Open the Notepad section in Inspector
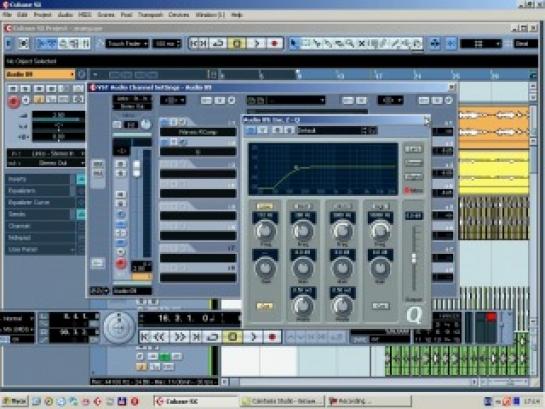Viewport: 545px width, 409px height. (41, 238)
